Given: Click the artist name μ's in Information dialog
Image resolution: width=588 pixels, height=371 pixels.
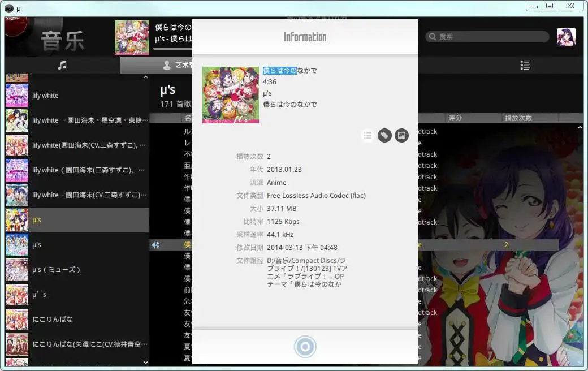Looking at the screenshot, I should (x=267, y=93).
